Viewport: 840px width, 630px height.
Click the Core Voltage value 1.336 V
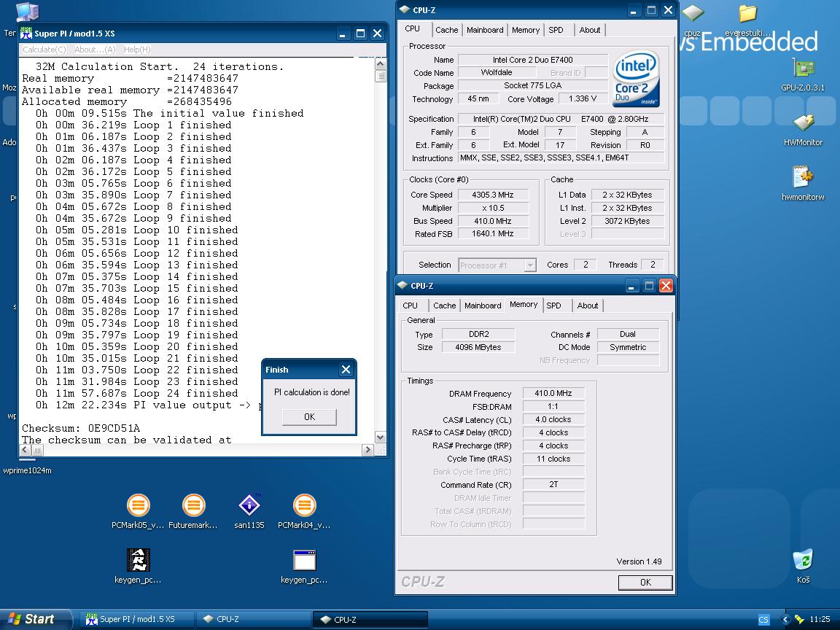pos(583,98)
